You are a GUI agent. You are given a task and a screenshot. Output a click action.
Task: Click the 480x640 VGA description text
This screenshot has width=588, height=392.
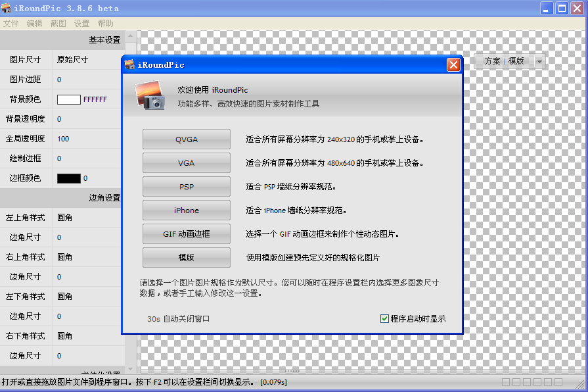point(334,163)
